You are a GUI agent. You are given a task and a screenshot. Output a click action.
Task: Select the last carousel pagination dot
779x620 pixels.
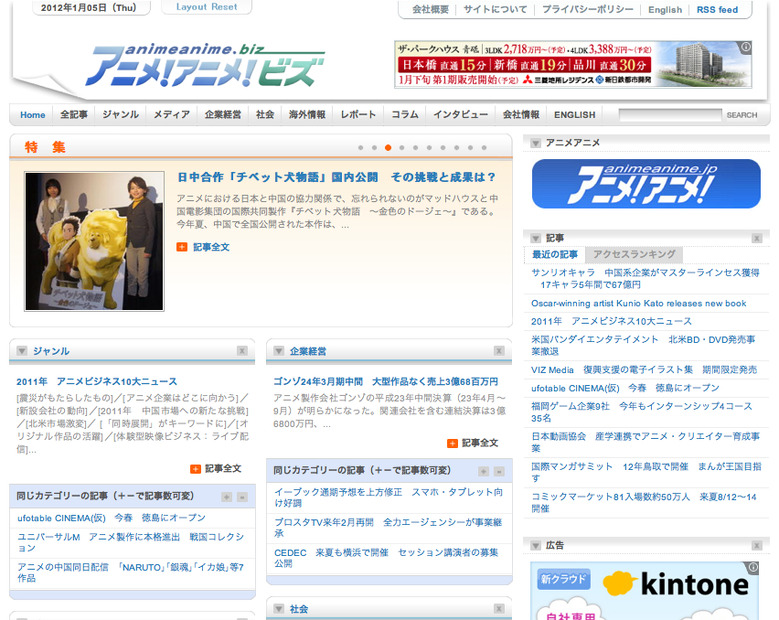tap(485, 147)
